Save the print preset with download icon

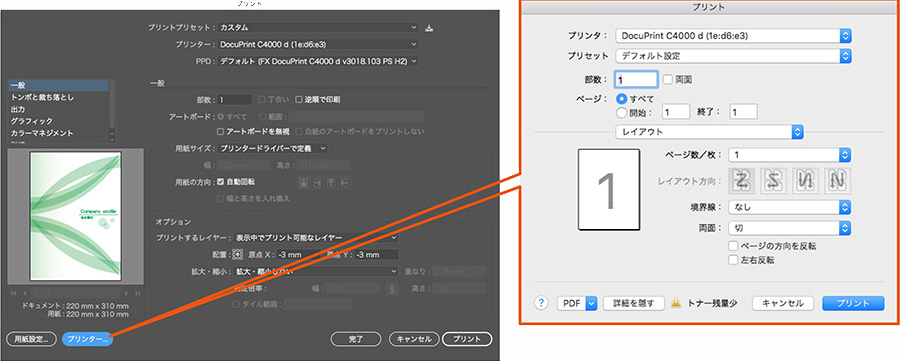pos(428,28)
